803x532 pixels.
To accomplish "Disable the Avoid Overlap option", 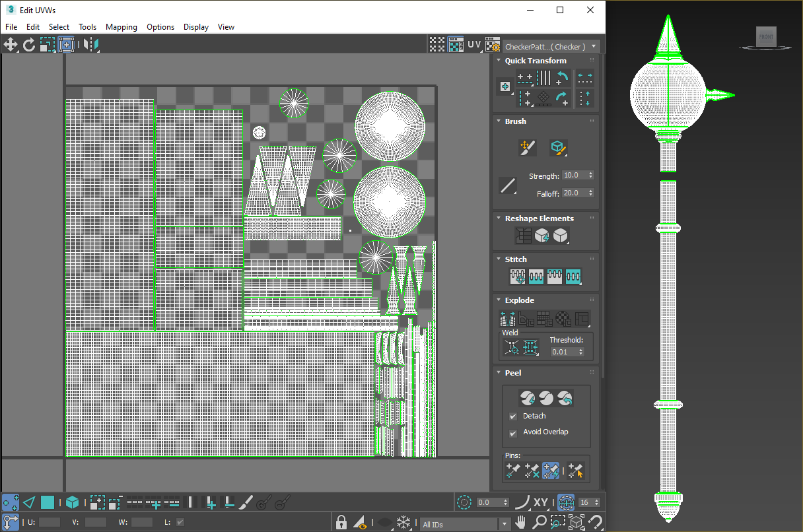I will 513,432.
